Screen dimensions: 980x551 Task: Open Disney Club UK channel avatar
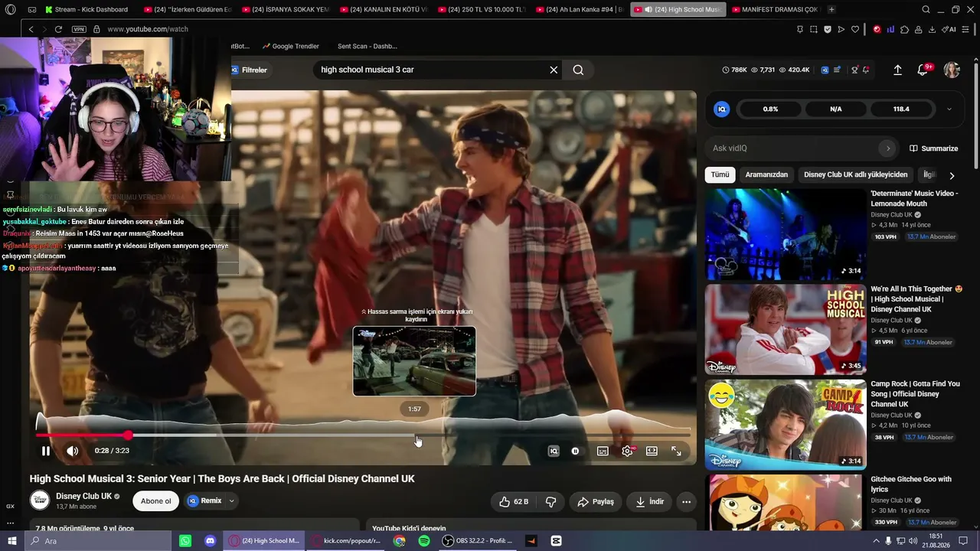[40, 500]
